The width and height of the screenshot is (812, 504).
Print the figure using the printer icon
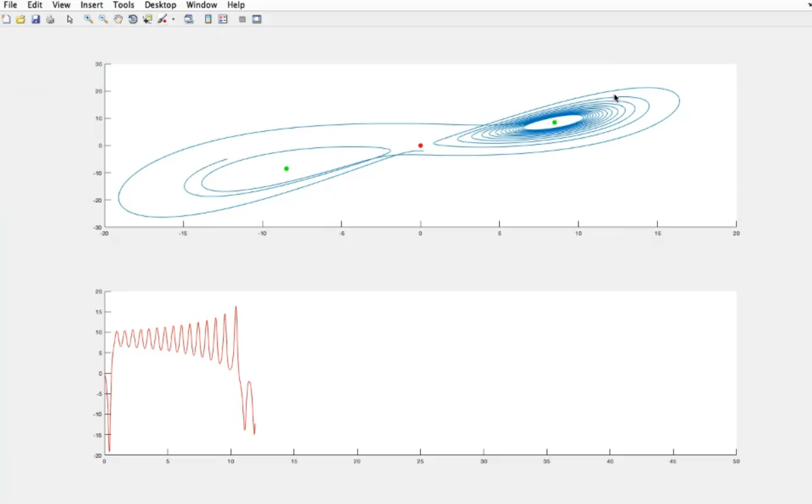click(x=50, y=19)
